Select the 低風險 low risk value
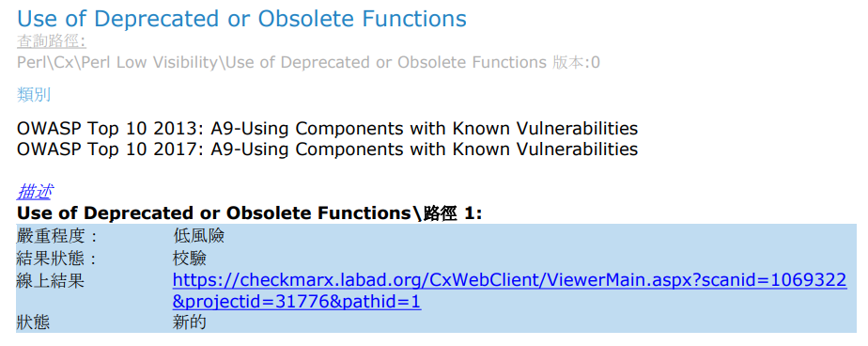Viewport: 868px width, 346px height. (x=198, y=237)
